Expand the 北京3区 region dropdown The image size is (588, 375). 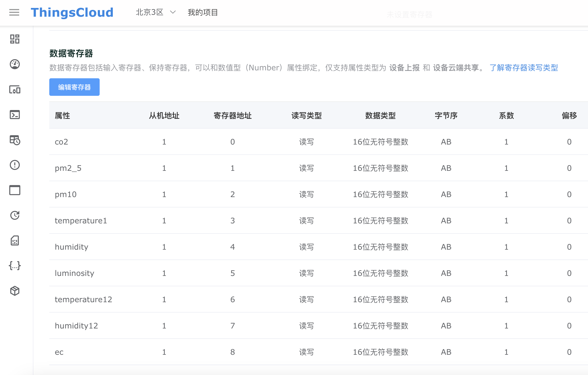[x=155, y=12]
